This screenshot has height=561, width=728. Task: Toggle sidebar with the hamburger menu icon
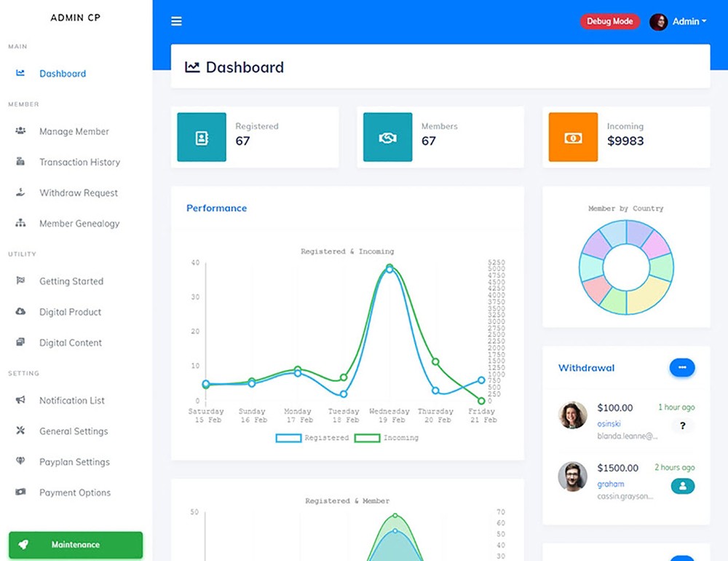[176, 22]
